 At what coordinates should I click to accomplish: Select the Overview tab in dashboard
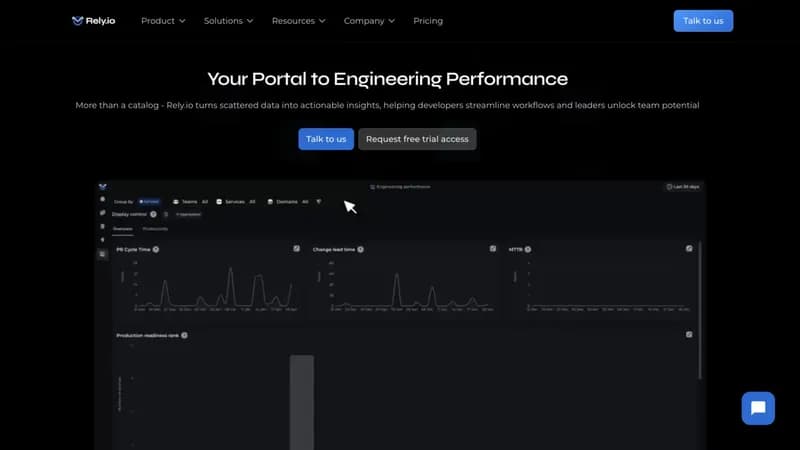click(x=122, y=229)
